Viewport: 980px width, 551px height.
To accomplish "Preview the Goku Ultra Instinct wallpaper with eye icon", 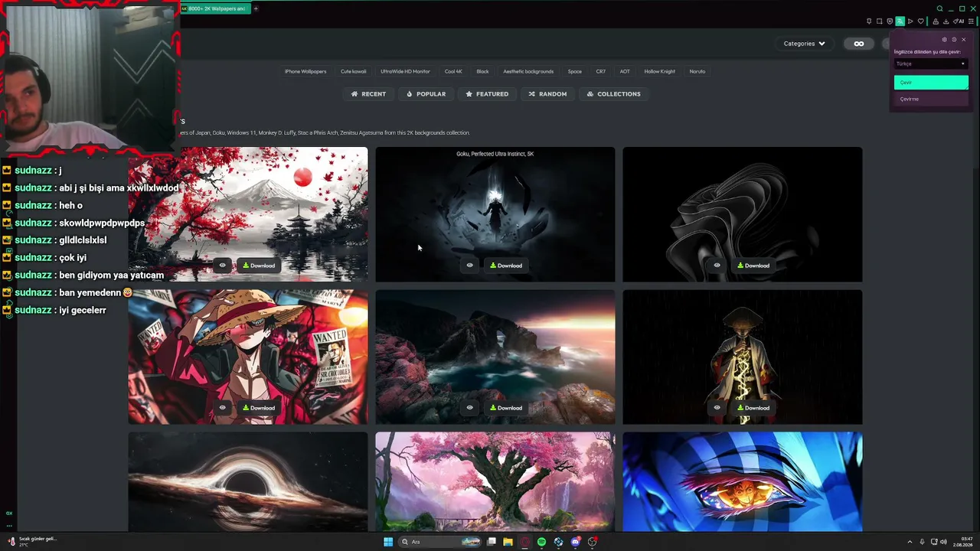I will (x=470, y=266).
